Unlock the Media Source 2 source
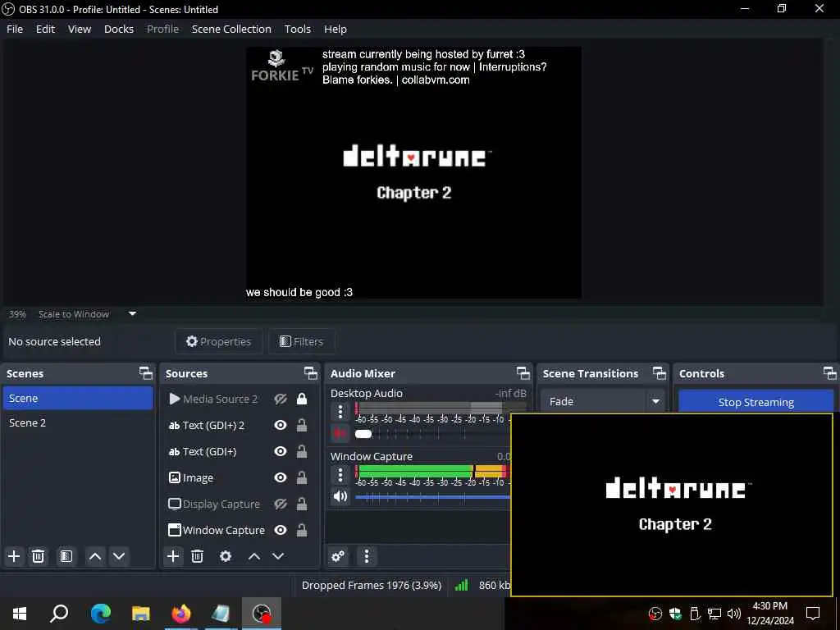The height and width of the screenshot is (630, 840). pyautogui.click(x=302, y=399)
